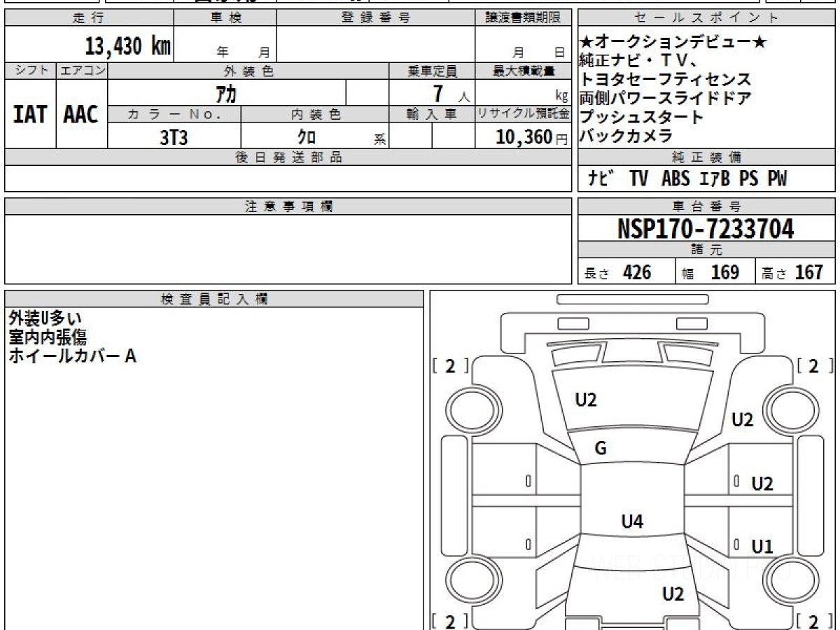Click the エアコン header label
The width and height of the screenshot is (840, 630).
coord(82,71)
